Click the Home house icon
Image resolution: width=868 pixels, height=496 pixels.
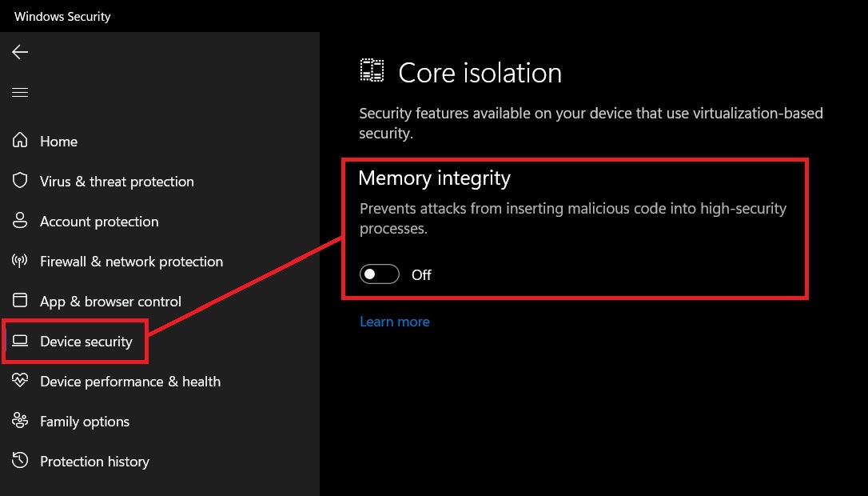coord(20,140)
